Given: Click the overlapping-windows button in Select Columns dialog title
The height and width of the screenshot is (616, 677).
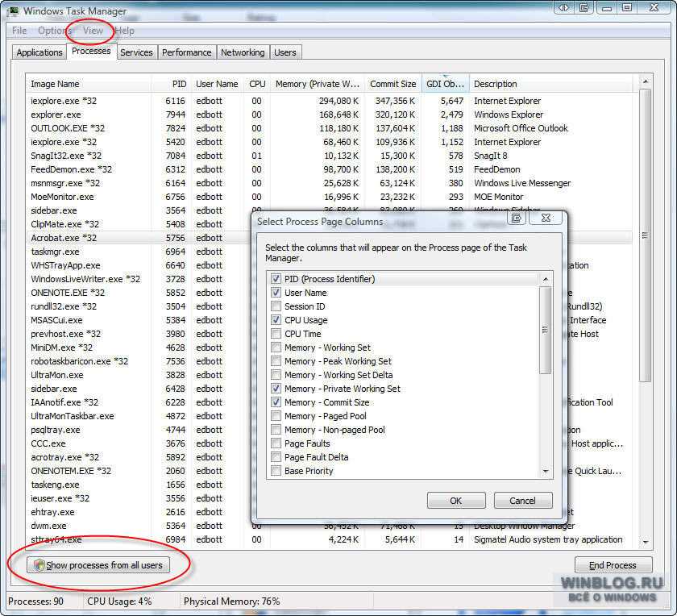Looking at the screenshot, I should (517, 219).
